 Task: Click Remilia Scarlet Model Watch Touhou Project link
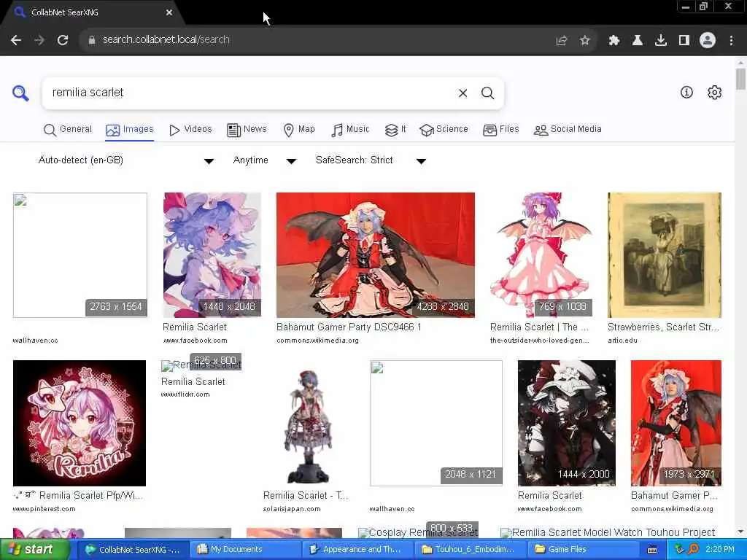[608, 532]
